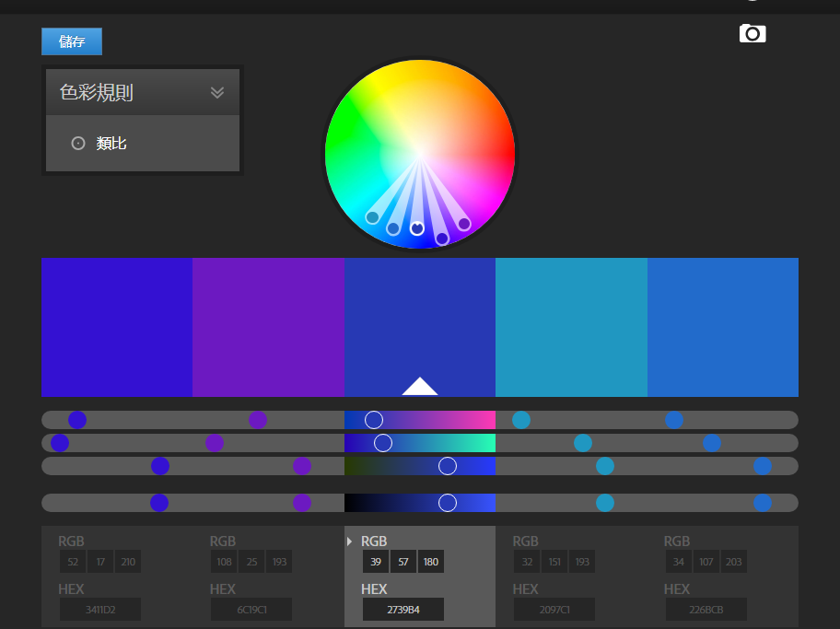
Task: Click the red value 52 of first color
Action: 73,562
